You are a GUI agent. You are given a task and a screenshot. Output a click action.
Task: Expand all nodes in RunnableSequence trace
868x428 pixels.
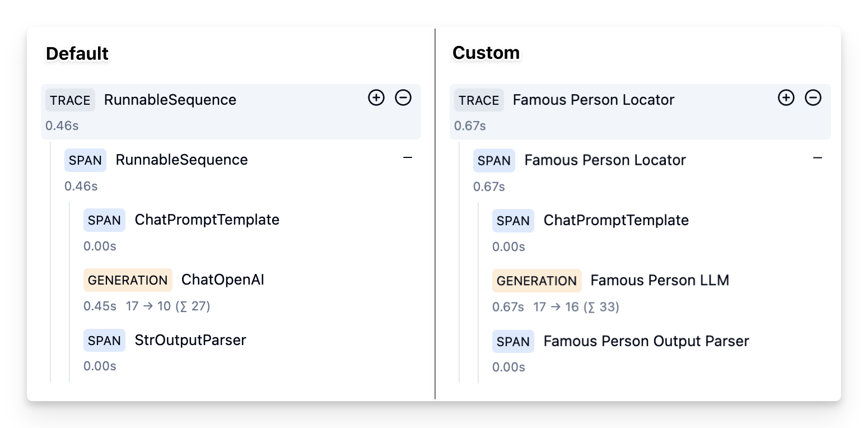point(376,98)
